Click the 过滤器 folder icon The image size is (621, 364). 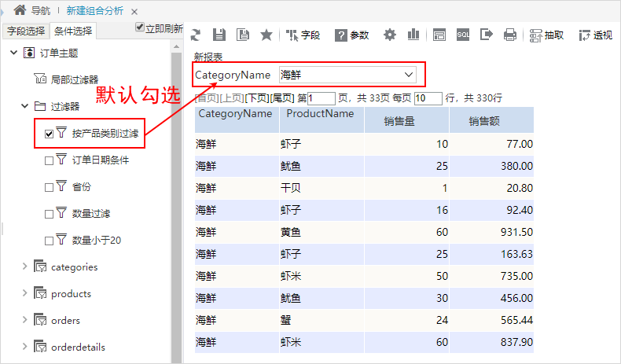click(x=40, y=106)
